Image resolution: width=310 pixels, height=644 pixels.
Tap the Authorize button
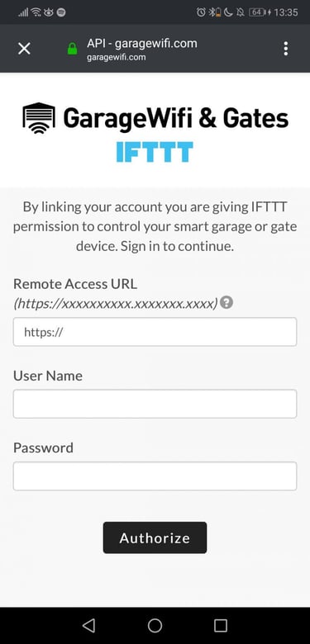pos(155,537)
